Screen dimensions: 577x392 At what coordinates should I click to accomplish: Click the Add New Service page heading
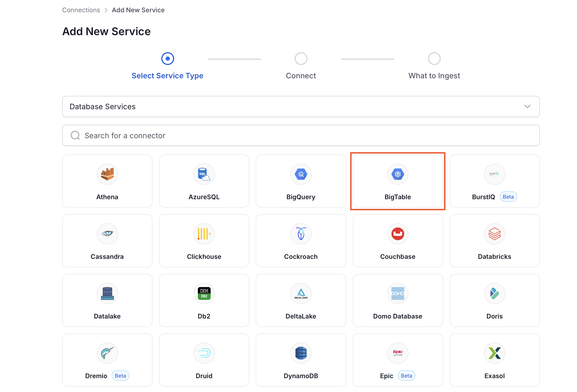pyautogui.click(x=106, y=31)
